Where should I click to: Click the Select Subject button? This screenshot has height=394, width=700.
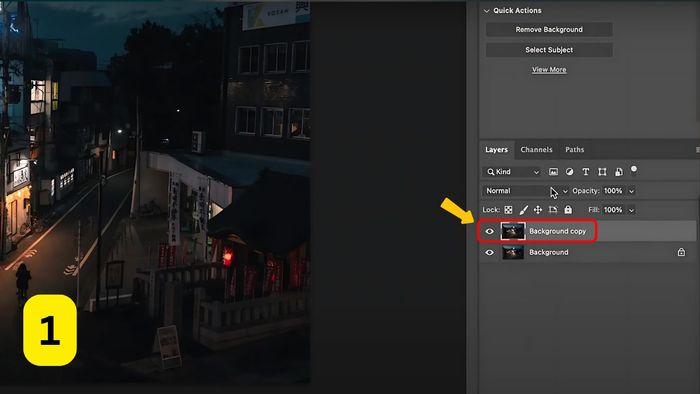(549, 50)
